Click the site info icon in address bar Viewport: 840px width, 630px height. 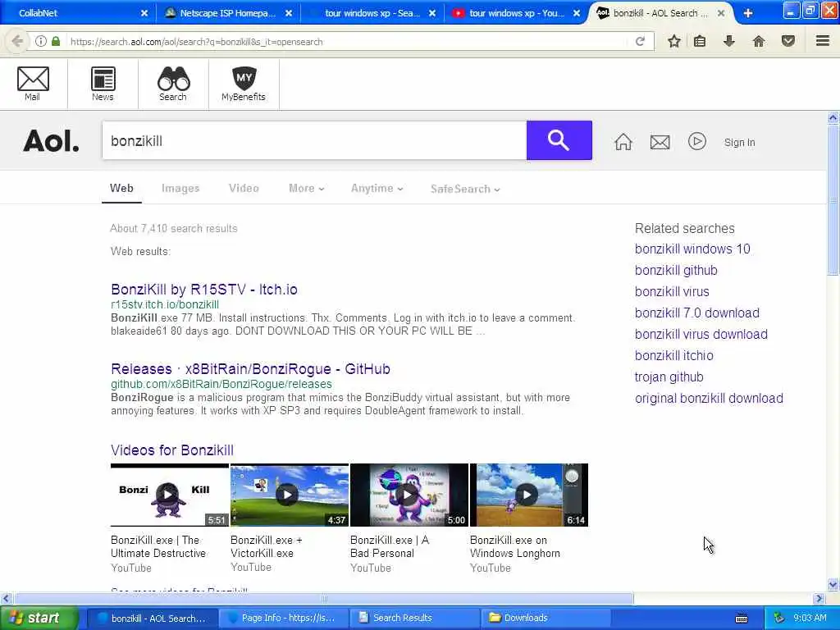(41, 41)
